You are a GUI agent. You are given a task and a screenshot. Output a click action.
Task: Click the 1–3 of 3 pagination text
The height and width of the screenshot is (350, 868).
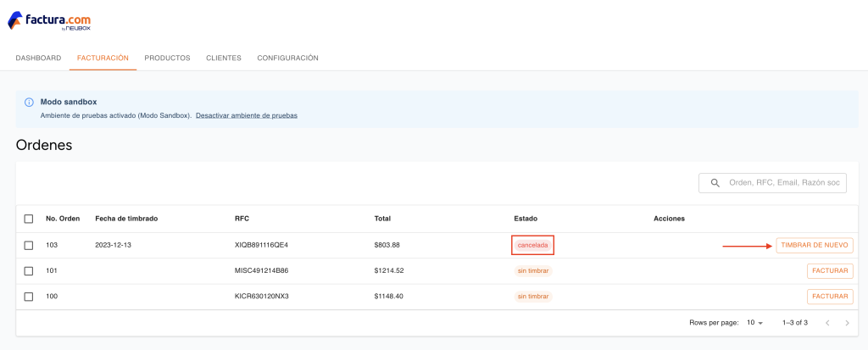[x=795, y=322]
